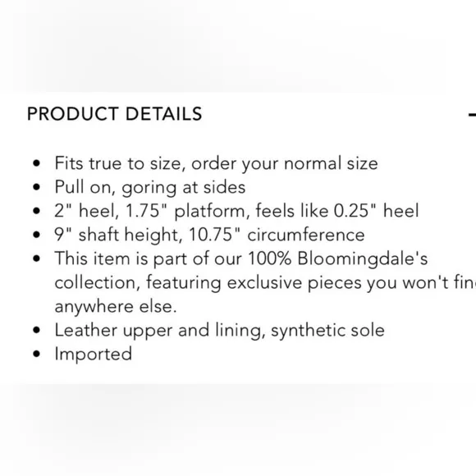
Task: Click bullet dot beside 'Imported'
Action: pyautogui.click(x=36, y=354)
